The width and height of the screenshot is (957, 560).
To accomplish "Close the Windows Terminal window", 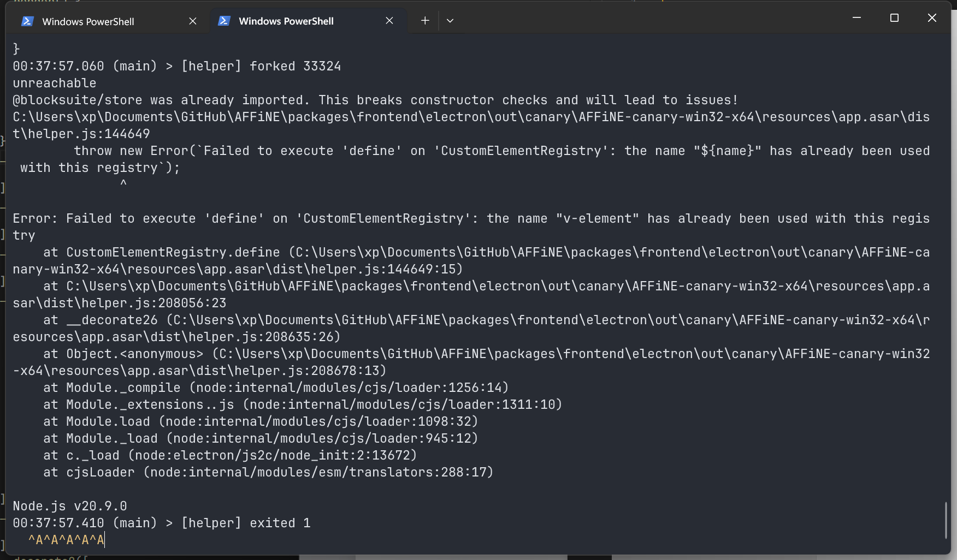I will pos(932,18).
